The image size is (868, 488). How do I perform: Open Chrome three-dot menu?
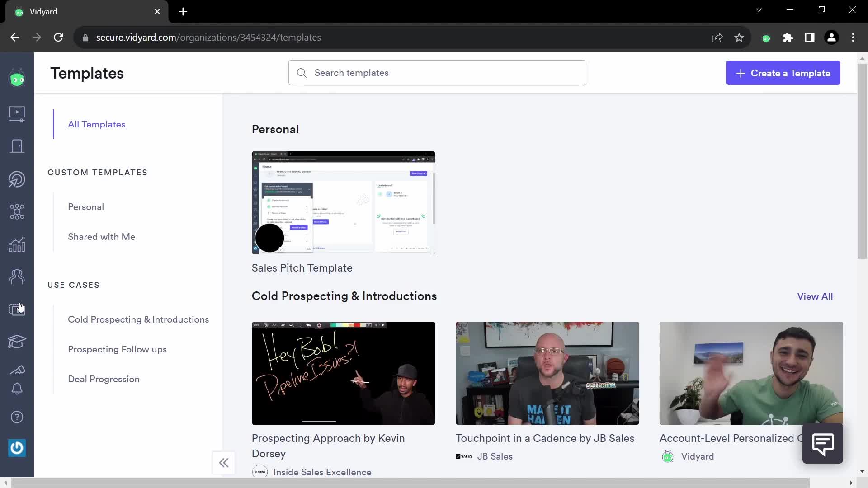853,38
